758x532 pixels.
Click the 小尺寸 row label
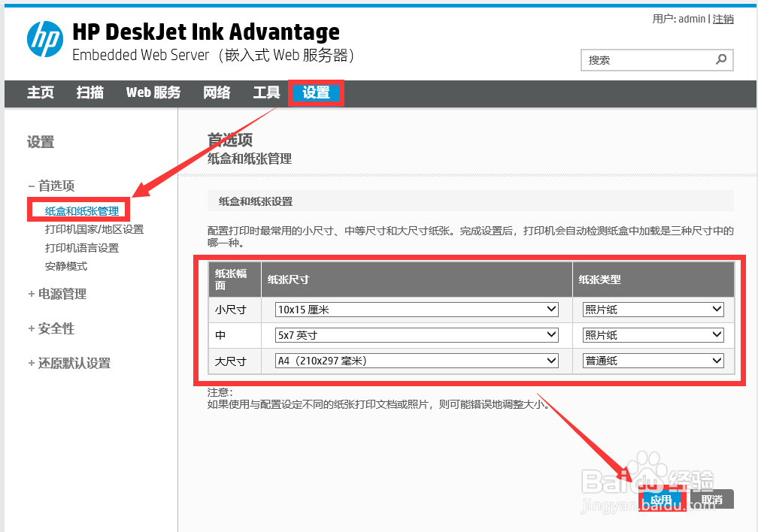click(x=231, y=310)
